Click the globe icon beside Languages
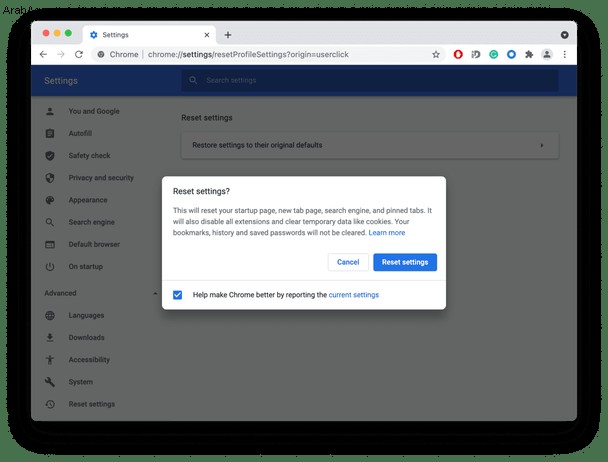This screenshot has height=462, width=608. pyautogui.click(x=50, y=316)
